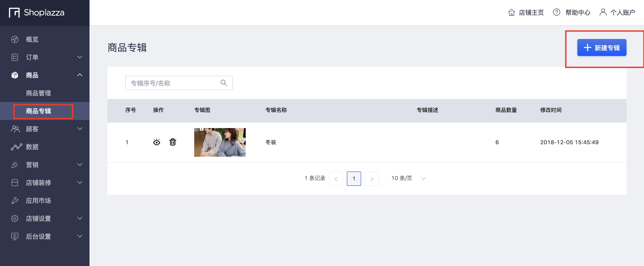Expand the 订单 menu chevron

(80, 57)
